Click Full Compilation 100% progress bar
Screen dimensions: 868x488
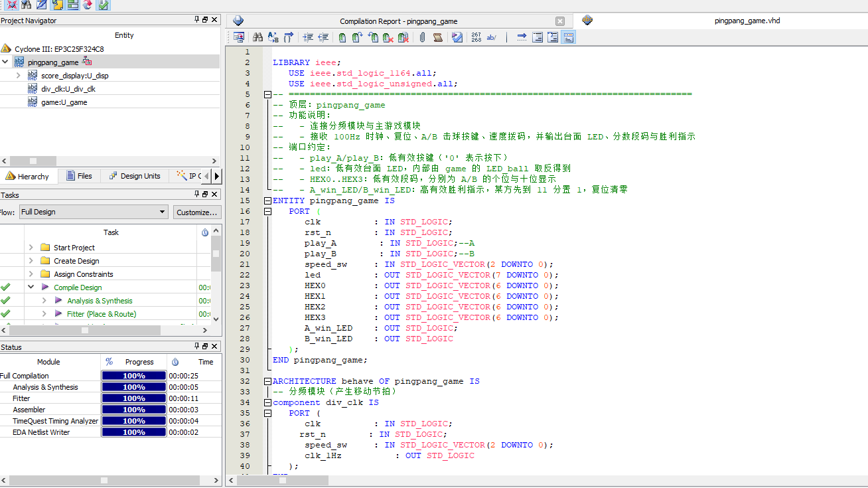coord(133,376)
